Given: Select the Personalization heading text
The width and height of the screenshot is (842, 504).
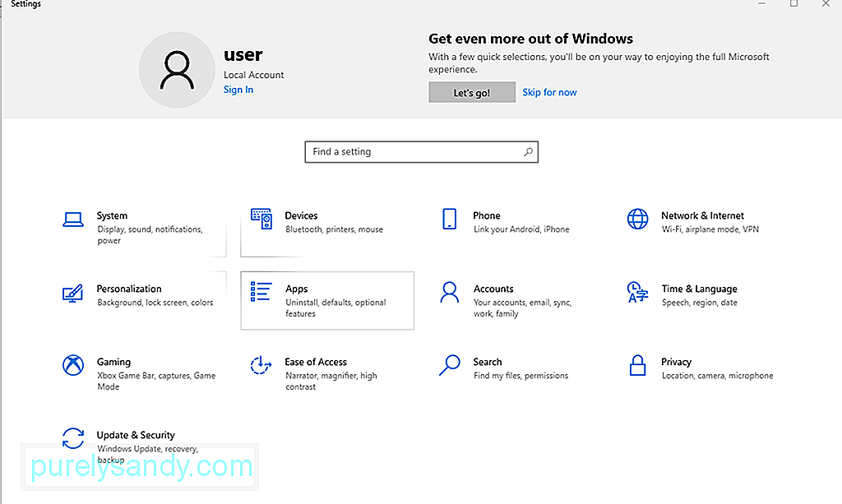Looking at the screenshot, I should [x=129, y=289].
